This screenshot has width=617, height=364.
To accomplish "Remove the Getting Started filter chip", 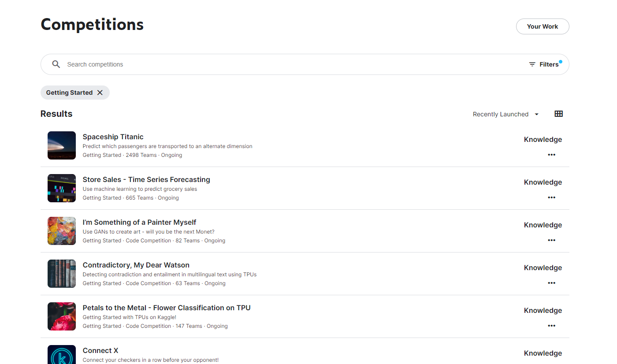I will click(100, 93).
